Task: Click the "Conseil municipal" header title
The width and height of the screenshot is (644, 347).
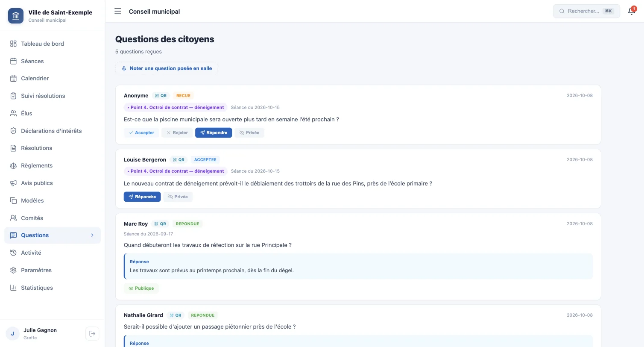Action: click(x=155, y=12)
